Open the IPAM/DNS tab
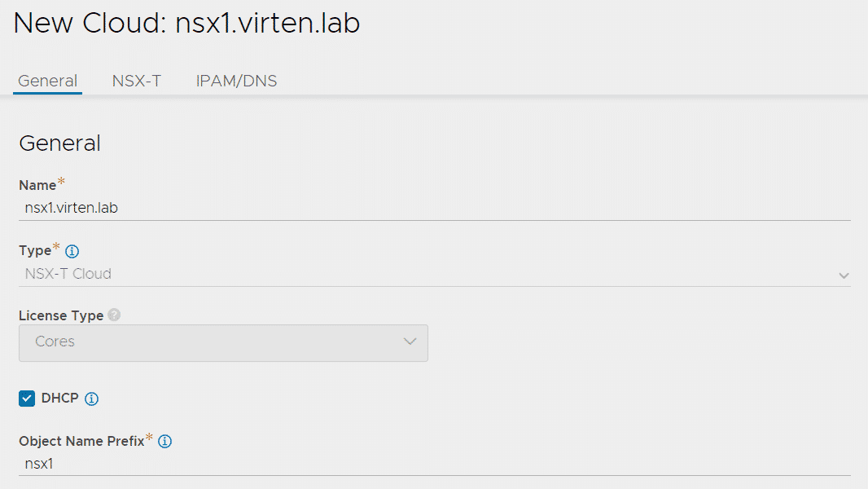This screenshot has width=868, height=489. (x=236, y=81)
